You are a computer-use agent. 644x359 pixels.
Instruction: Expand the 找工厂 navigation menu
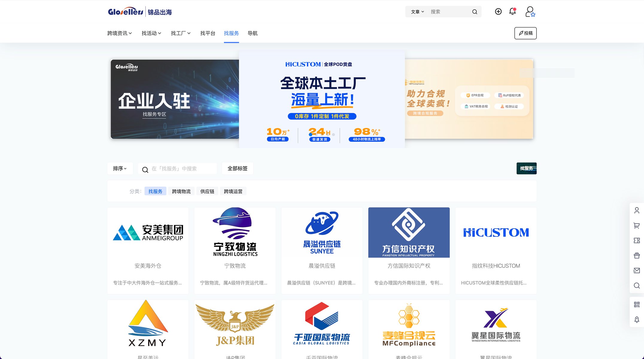181,33
